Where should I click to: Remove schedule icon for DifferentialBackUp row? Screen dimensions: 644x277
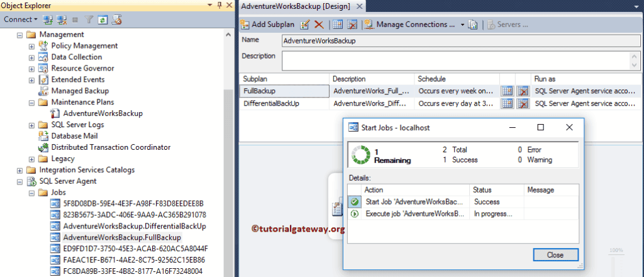[523, 104]
